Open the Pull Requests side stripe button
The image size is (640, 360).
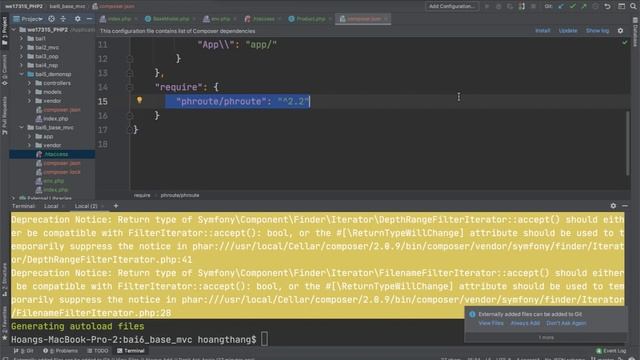coord(4,116)
